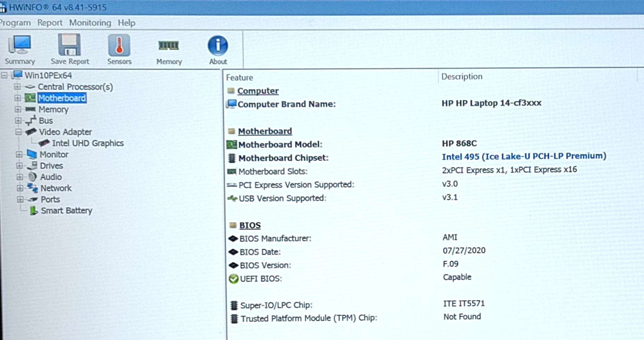
Task: Expand the Audio tree node
Action: click(x=20, y=177)
